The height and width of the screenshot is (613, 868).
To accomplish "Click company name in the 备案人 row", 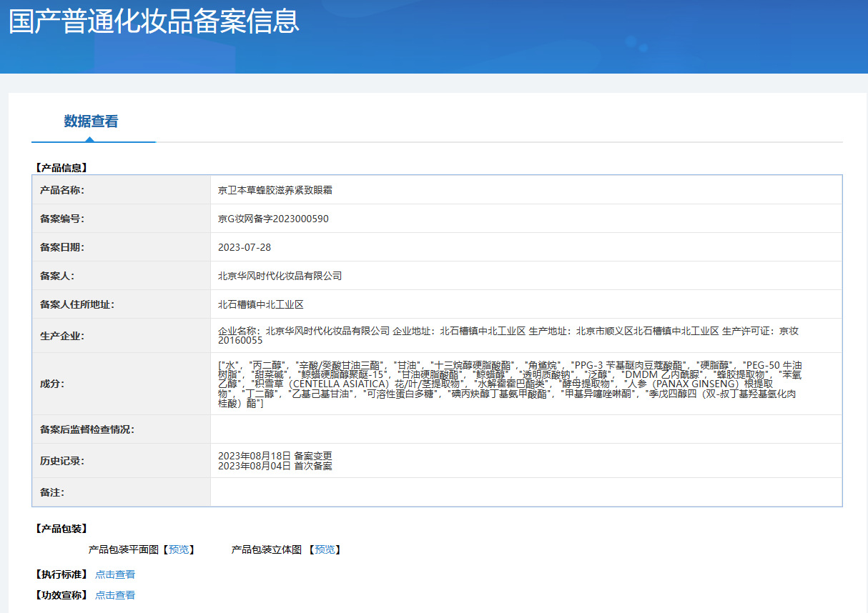I will click(280, 276).
